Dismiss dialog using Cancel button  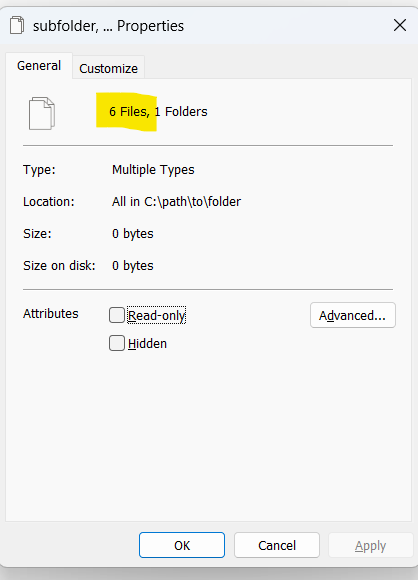pos(277,545)
